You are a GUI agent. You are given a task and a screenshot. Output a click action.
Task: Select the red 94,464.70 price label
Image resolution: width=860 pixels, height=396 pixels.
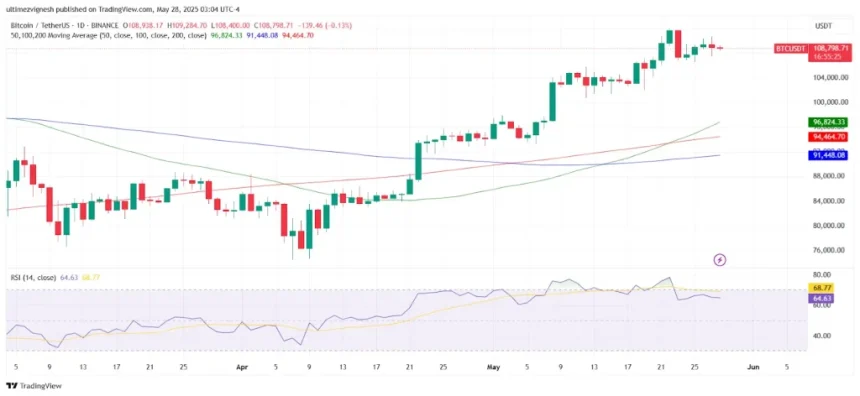click(x=828, y=137)
